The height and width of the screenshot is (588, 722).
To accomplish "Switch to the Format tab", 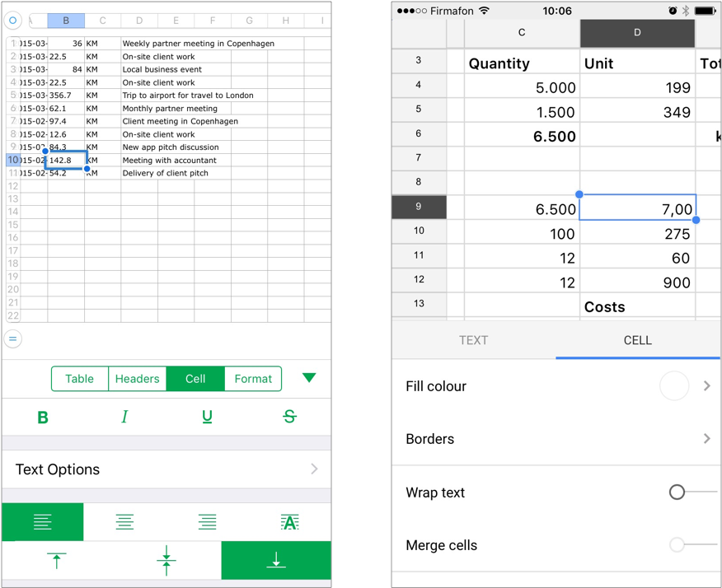I will pos(252,378).
